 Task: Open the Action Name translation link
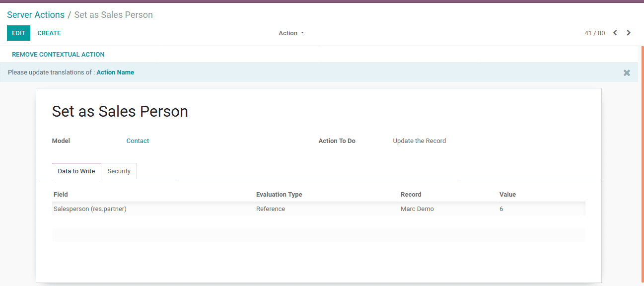[115, 72]
